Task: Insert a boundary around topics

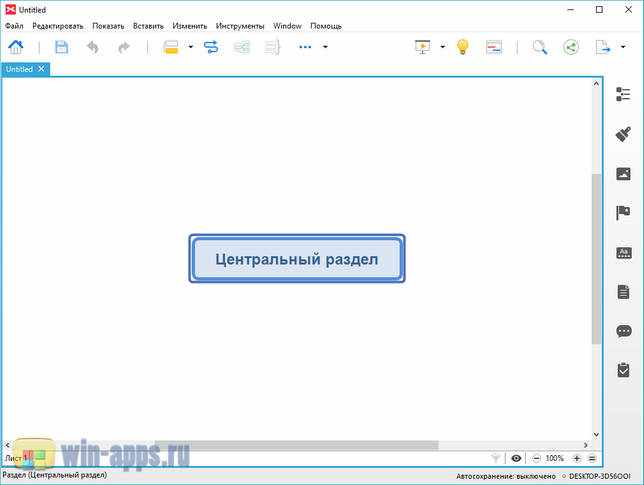Action: pyautogui.click(x=242, y=47)
